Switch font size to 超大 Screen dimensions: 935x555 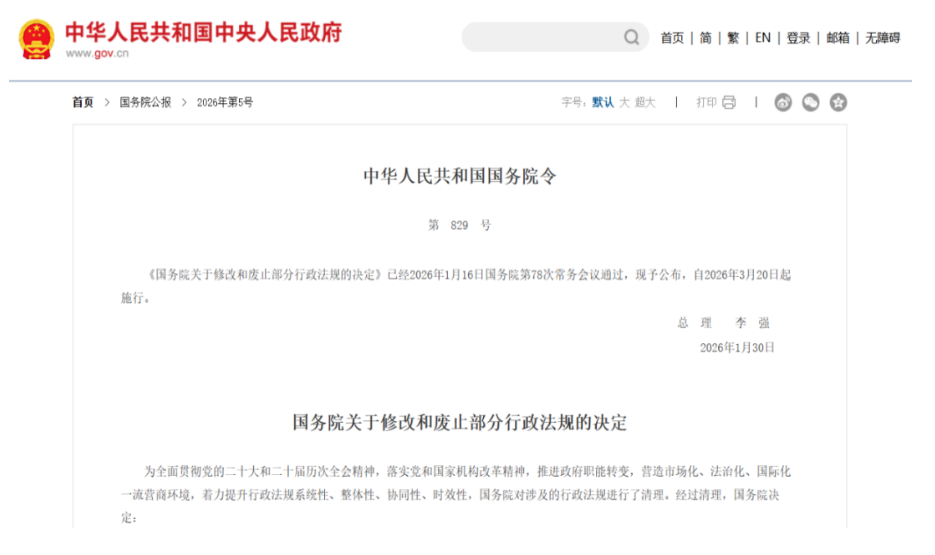coord(645,102)
